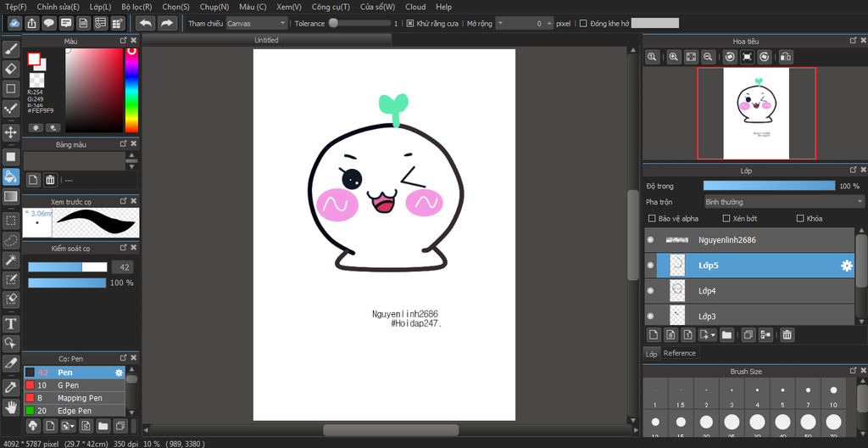
Task: Hide the Lớp5 layer
Action: pos(650,266)
